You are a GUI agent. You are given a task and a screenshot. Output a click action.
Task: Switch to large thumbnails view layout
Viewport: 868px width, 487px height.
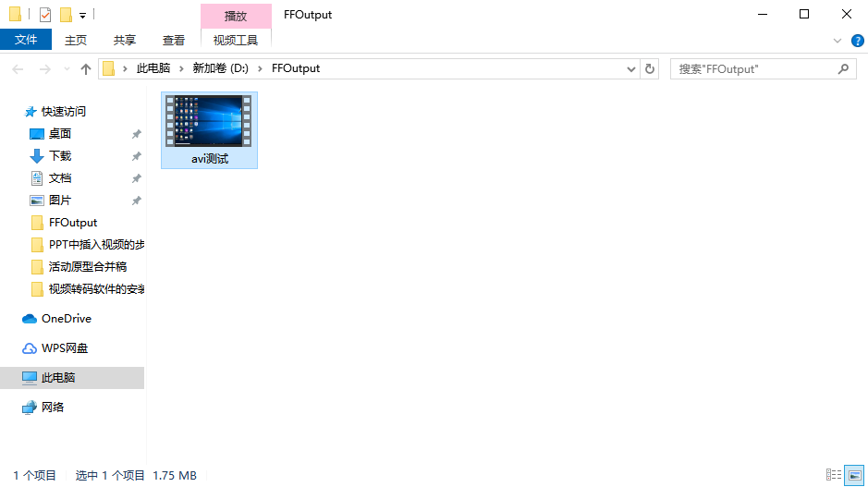tap(855, 475)
